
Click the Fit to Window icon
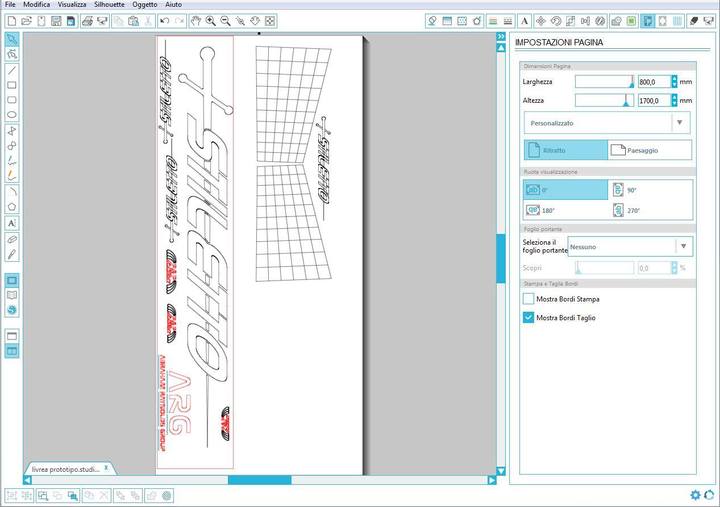point(270,21)
